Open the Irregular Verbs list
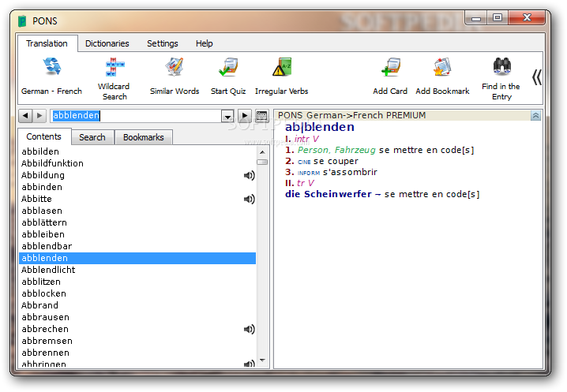This screenshot has height=392, width=567. click(x=281, y=77)
